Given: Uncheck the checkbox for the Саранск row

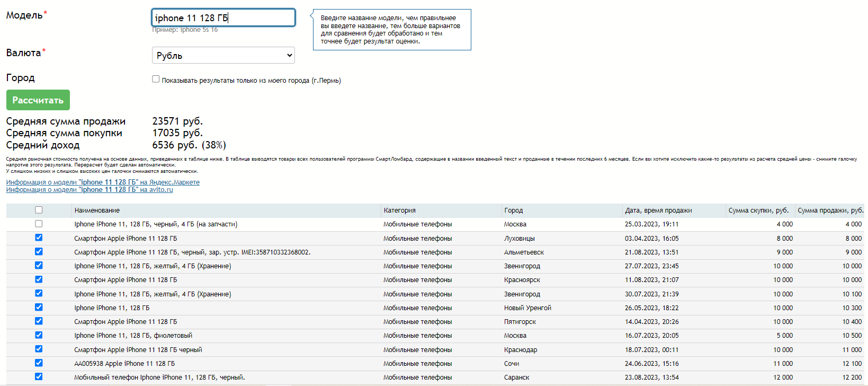Looking at the screenshot, I should tap(39, 376).
